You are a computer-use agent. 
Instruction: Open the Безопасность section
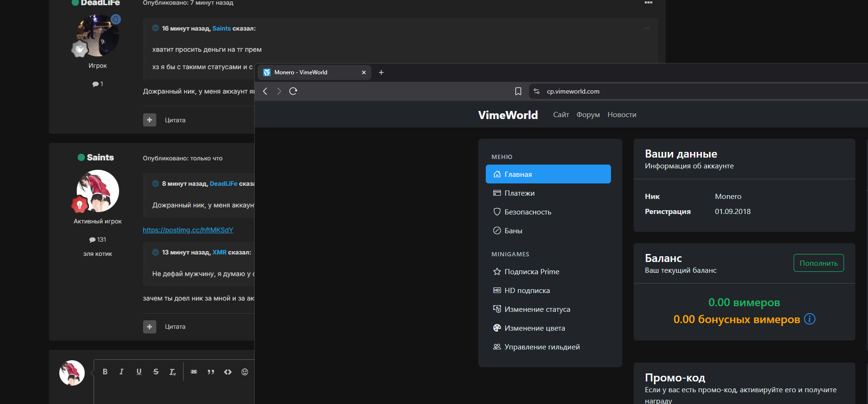pyautogui.click(x=548, y=212)
